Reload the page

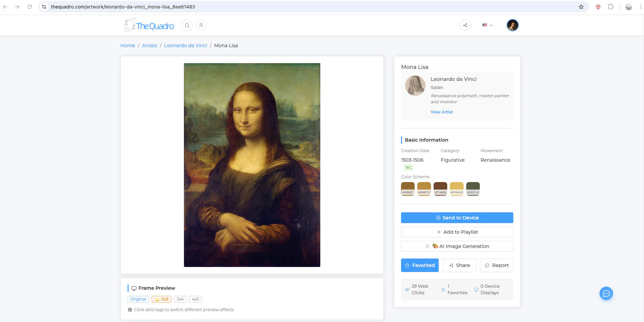[x=30, y=7]
